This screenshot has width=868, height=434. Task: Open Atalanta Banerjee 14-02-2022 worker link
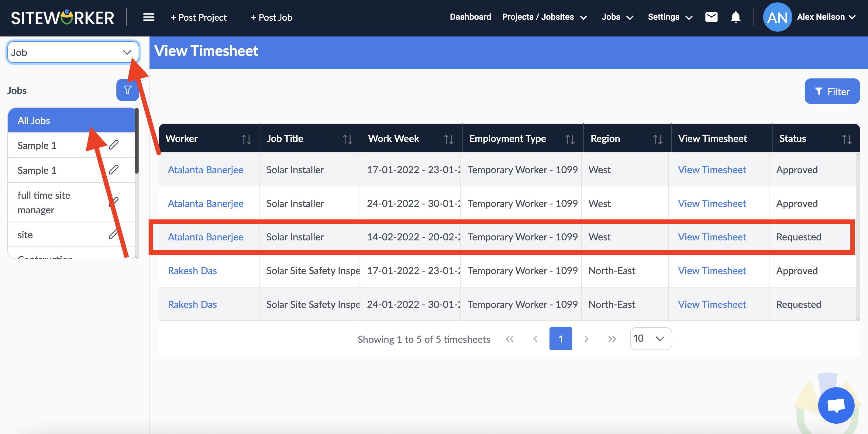point(205,236)
